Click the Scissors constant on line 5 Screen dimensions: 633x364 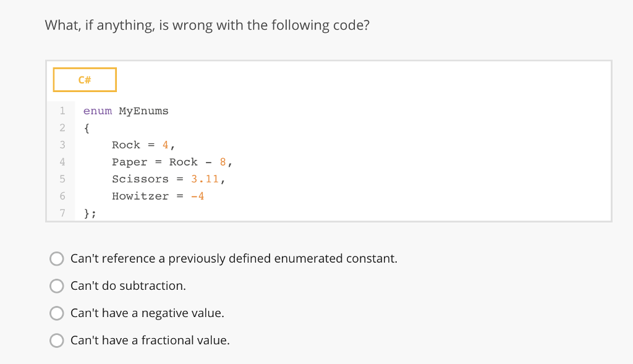pyautogui.click(x=140, y=179)
